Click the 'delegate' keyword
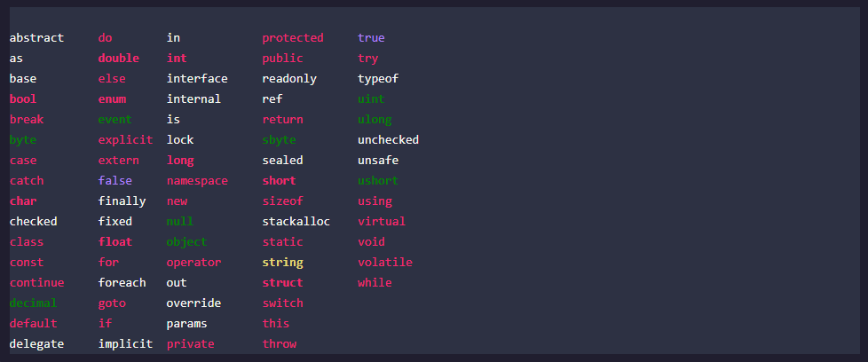Viewport: 868px width, 362px height. point(36,344)
